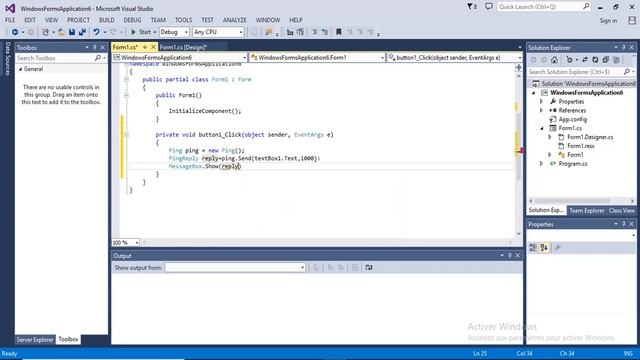Click the Solution Explorer search magnifier icon

tap(627, 71)
